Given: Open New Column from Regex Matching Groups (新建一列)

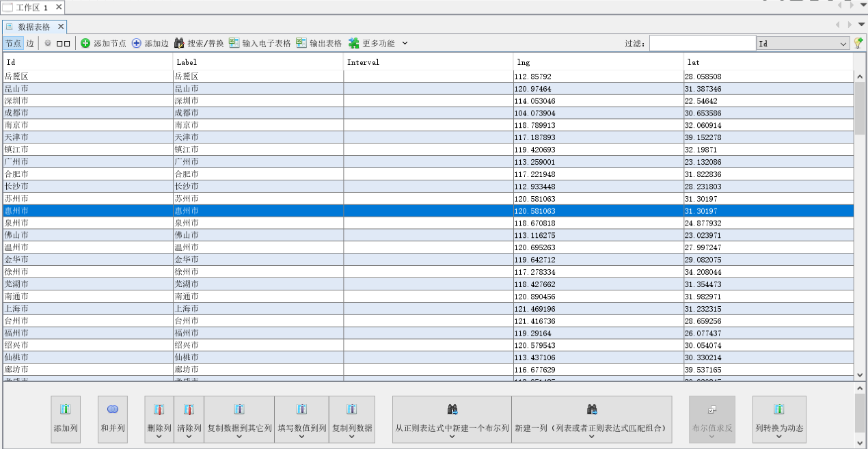Looking at the screenshot, I should [x=592, y=419].
